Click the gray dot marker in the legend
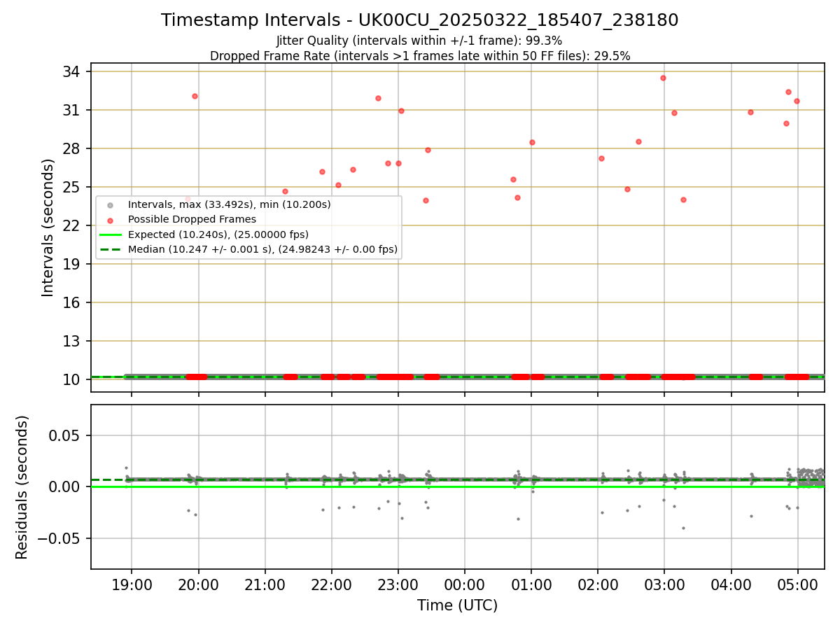Viewport: 840px width, 630px height. point(110,206)
